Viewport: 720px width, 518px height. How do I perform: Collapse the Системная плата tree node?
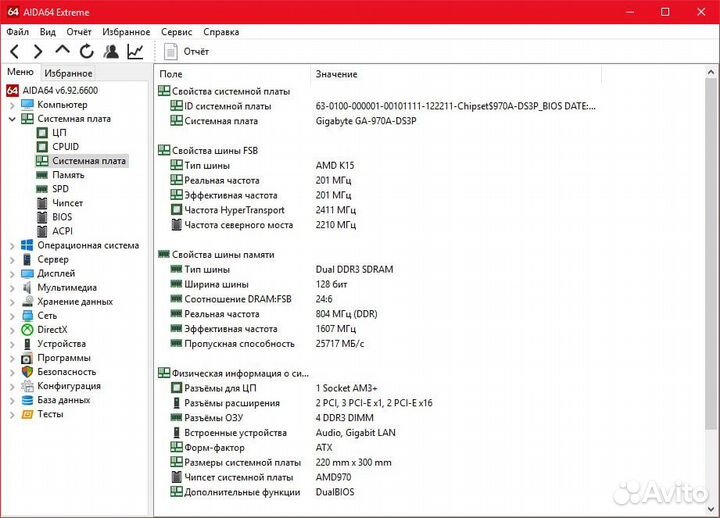point(12,119)
